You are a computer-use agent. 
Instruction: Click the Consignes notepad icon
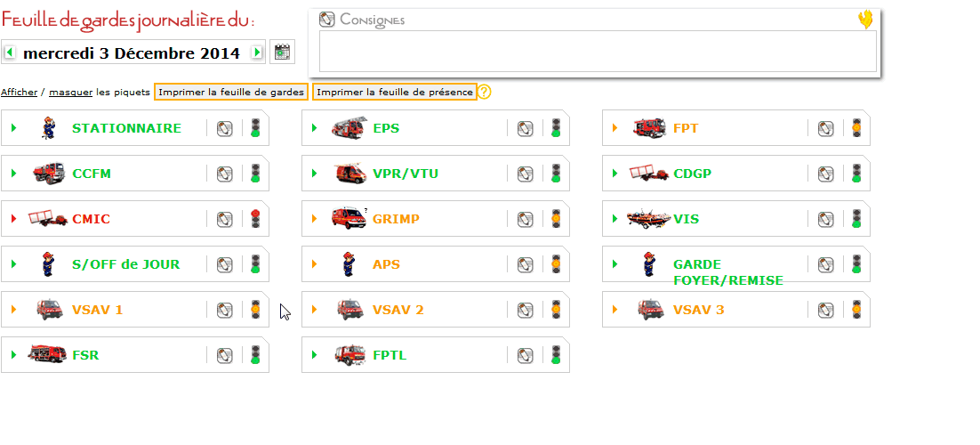pos(327,20)
